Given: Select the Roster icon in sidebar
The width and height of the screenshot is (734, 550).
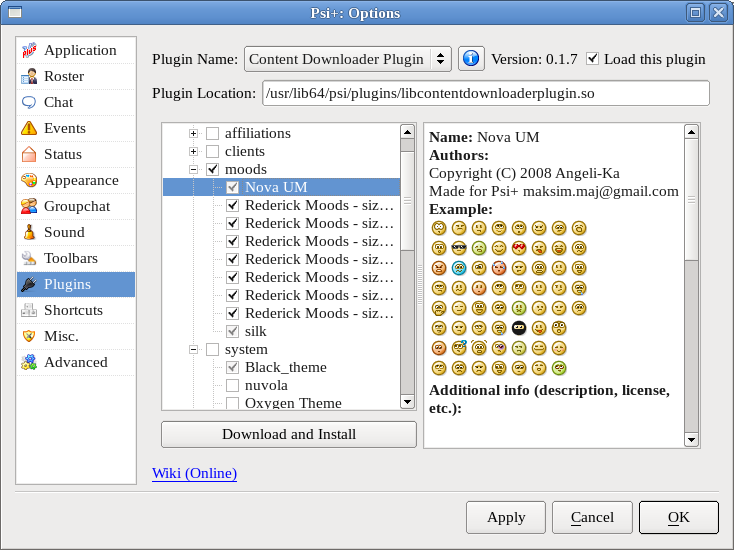Looking at the screenshot, I should click(29, 76).
